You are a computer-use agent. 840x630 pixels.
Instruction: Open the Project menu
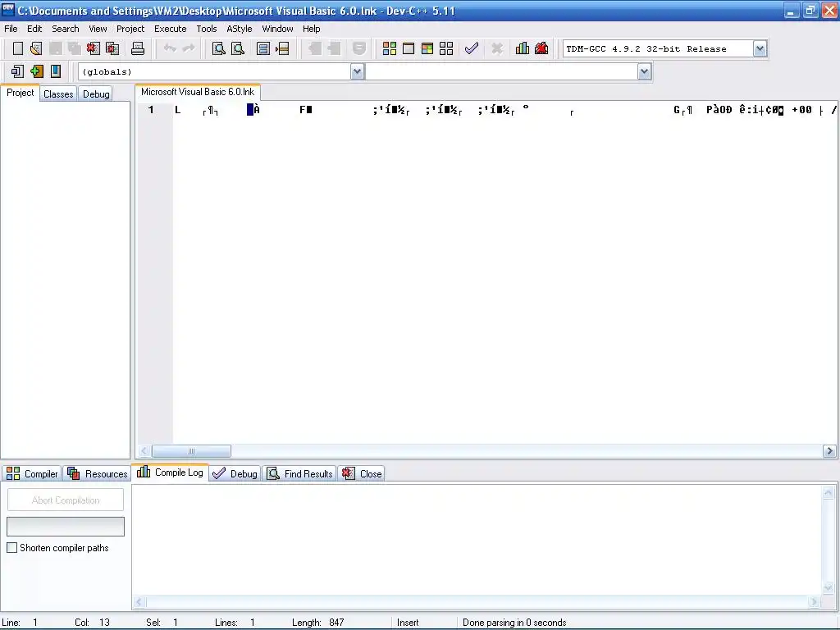[x=130, y=29]
